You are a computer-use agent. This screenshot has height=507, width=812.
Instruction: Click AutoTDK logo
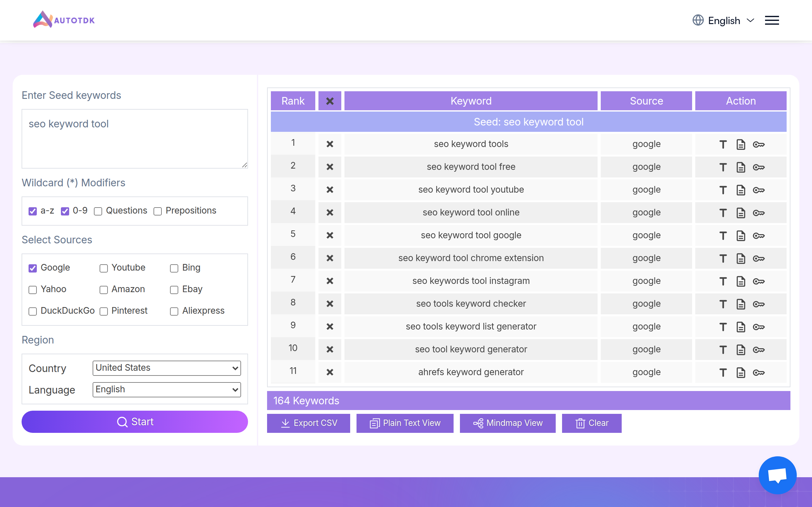(64, 20)
